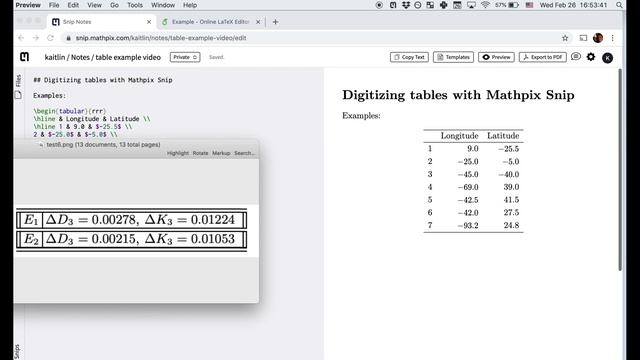Click the Latitude column header in rendered table
The image size is (640, 360).
(503, 136)
